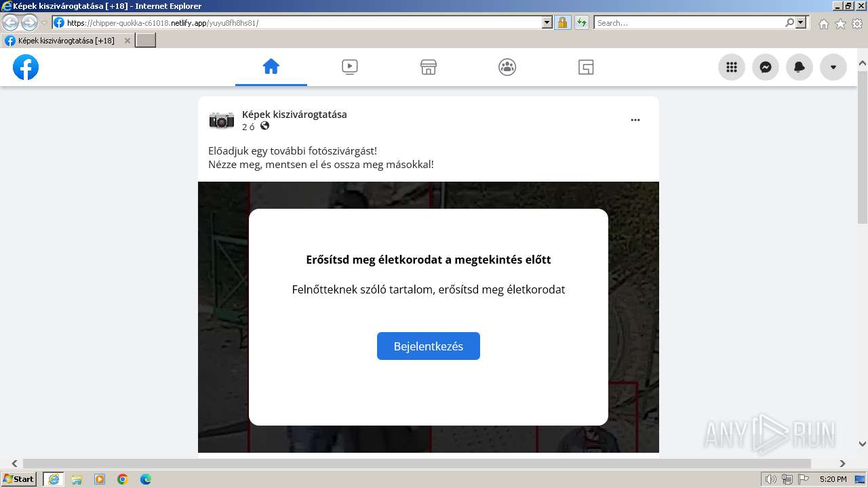Image resolution: width=868 pixels, height=488 pixels.
Task: Click the public globe audience icon
Action: pos(265,126)
